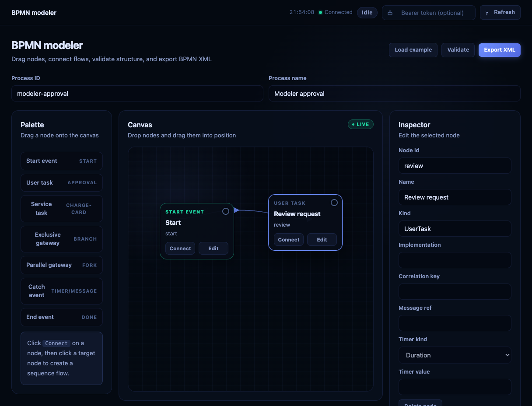This screenshot has width=532, height=406.
Task: Click the Implementation input field
Action: coord(455,260)
